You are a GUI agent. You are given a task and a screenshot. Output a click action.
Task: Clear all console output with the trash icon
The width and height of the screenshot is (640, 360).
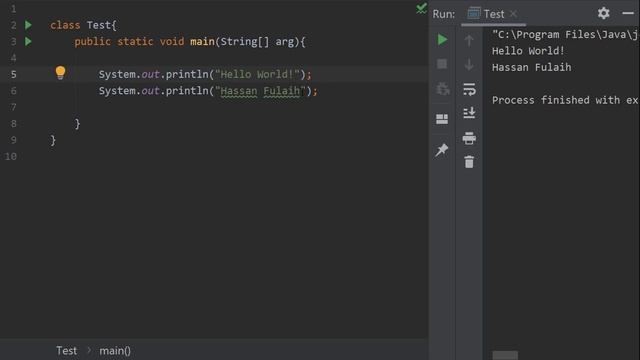click(469, 162)
